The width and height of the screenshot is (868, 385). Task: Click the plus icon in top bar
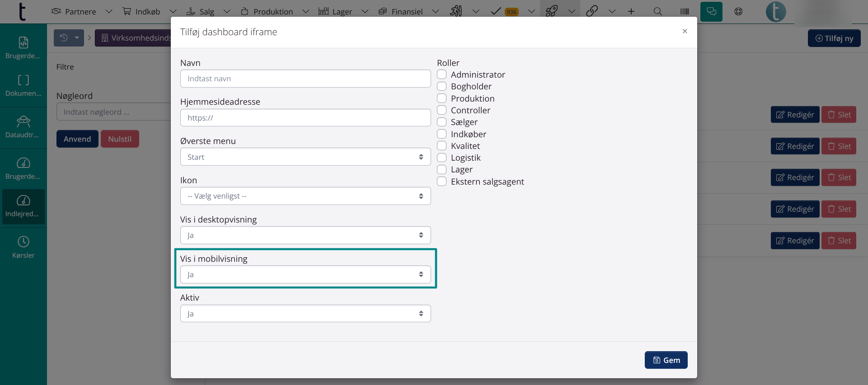[631, 11]
